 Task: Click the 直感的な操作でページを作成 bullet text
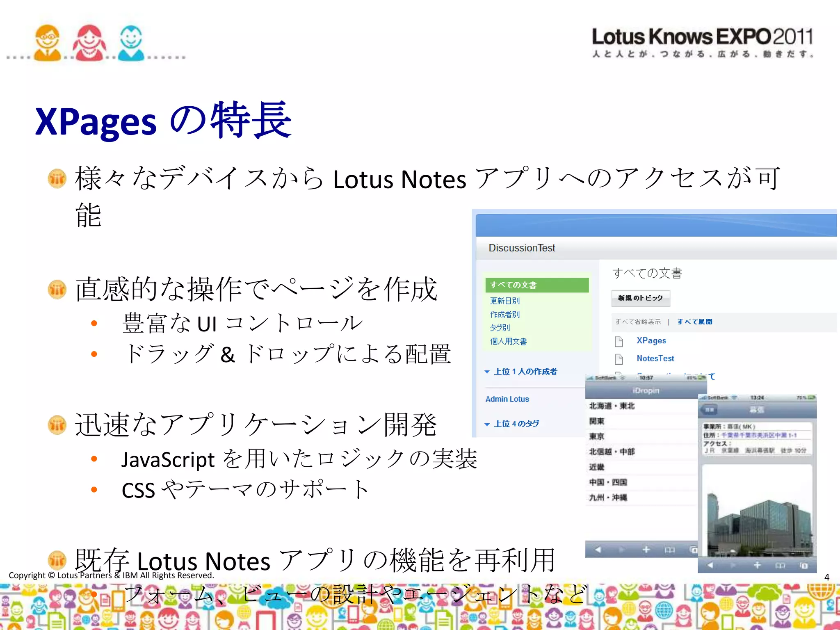[257, 289]
